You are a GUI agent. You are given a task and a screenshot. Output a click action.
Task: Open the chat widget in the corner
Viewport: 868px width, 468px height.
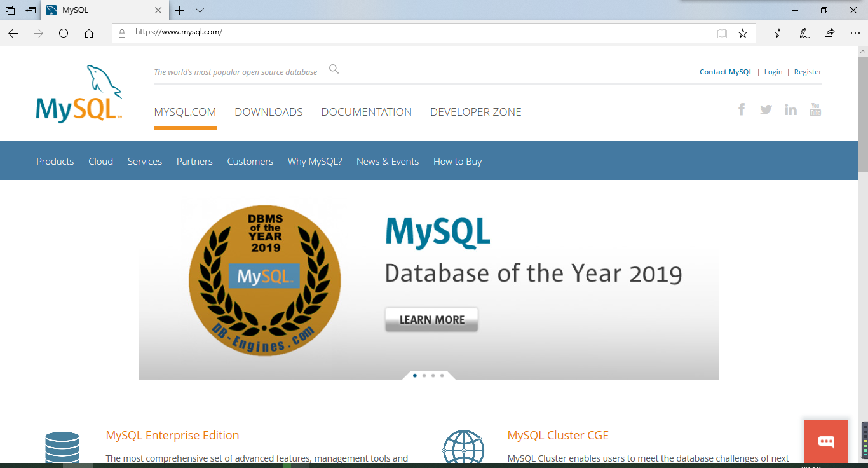point(825,441)
